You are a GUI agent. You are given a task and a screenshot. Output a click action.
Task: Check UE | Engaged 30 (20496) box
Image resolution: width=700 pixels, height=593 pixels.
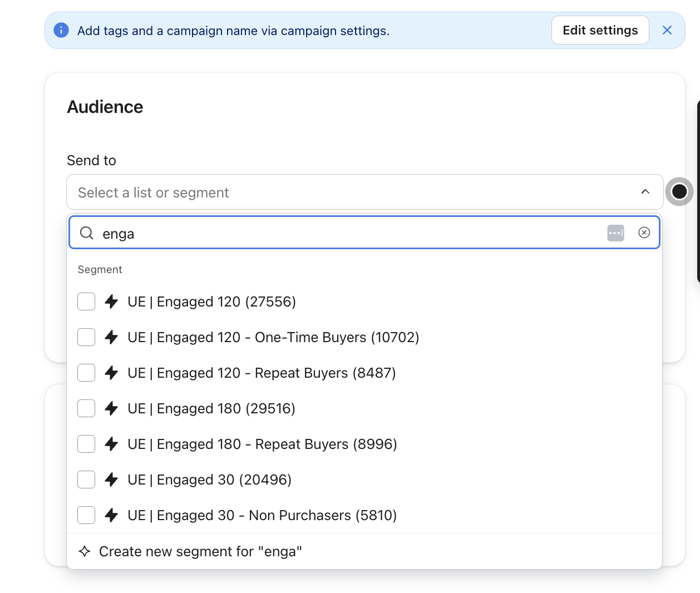point(86,480)
